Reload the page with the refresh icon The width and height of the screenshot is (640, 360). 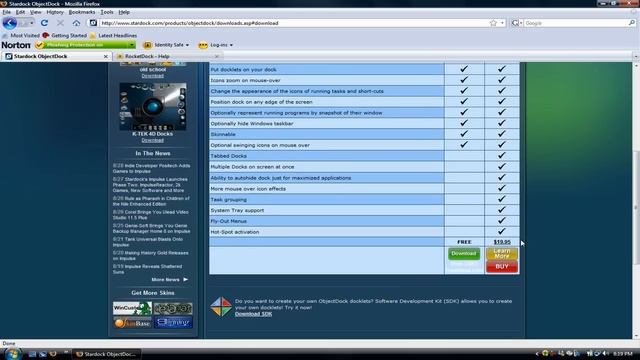coord(44,23)
